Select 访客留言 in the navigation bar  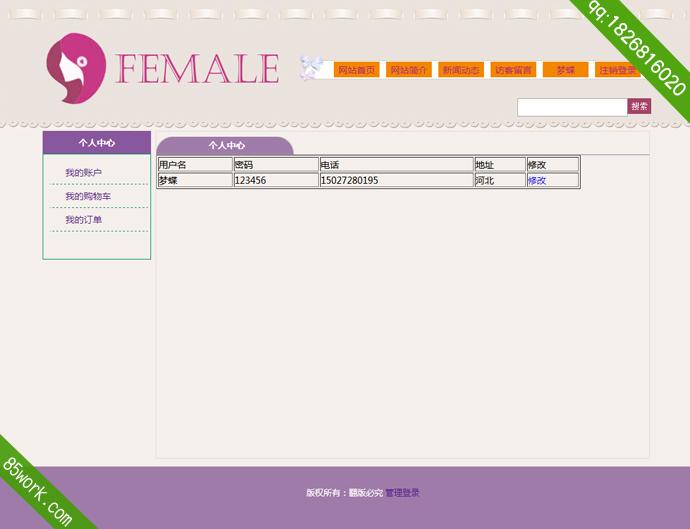pos(514,70)
